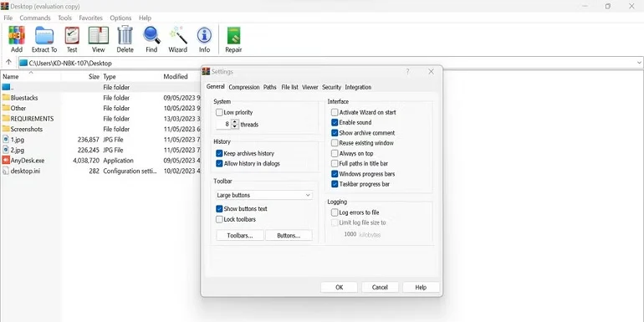644x322 pixels.
Task: Click the threads number input field
Action: click(x=224, y=124)
